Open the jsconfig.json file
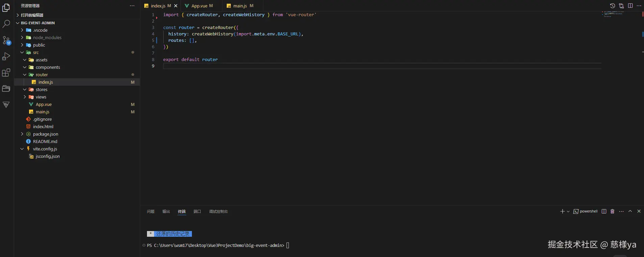 pyautogui.click(x=77, y=156)
